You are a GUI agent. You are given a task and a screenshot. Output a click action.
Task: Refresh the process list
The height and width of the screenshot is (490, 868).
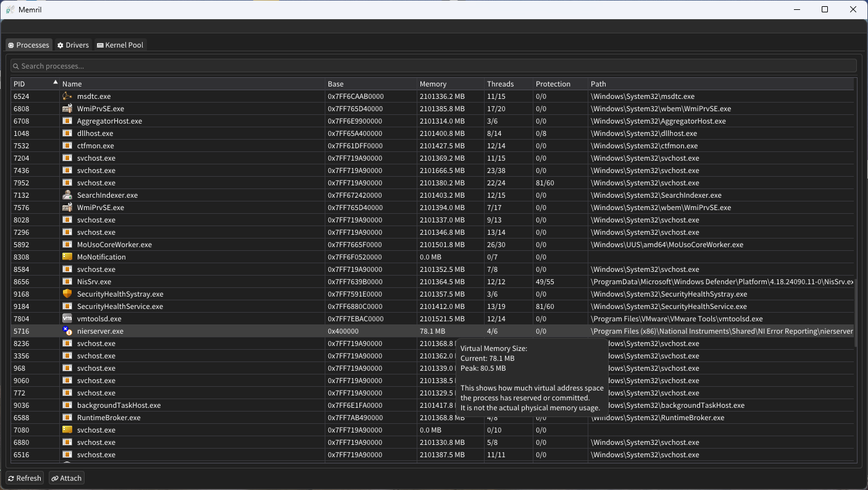(x=25, y=478)
